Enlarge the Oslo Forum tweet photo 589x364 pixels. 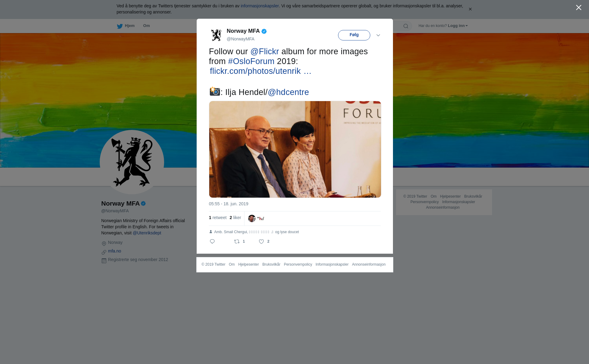295,149
